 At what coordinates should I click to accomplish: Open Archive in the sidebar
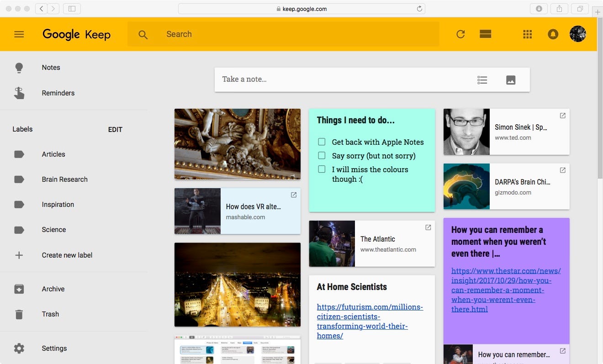[53, 289]
